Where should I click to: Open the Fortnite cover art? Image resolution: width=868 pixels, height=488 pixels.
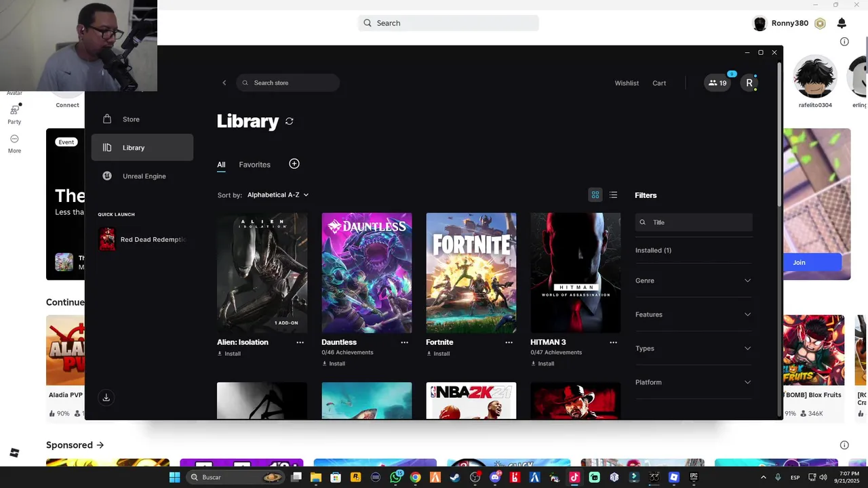[x=471, y=273]
